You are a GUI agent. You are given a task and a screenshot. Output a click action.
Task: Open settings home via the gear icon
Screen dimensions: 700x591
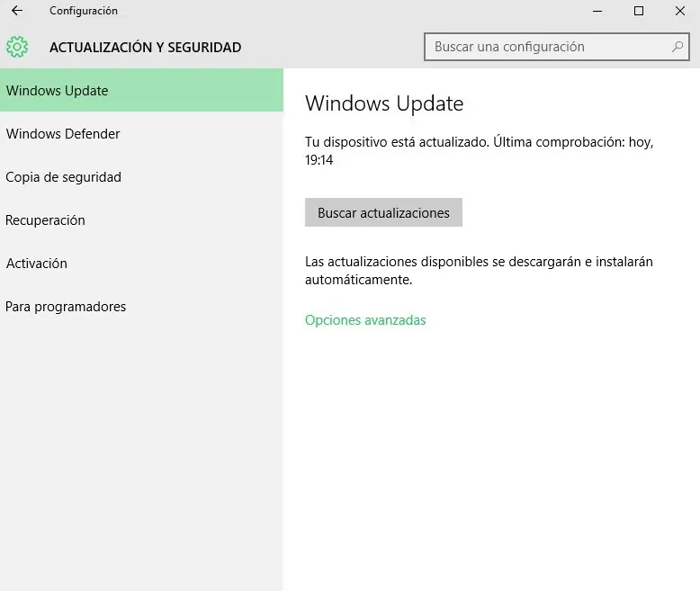17,47
